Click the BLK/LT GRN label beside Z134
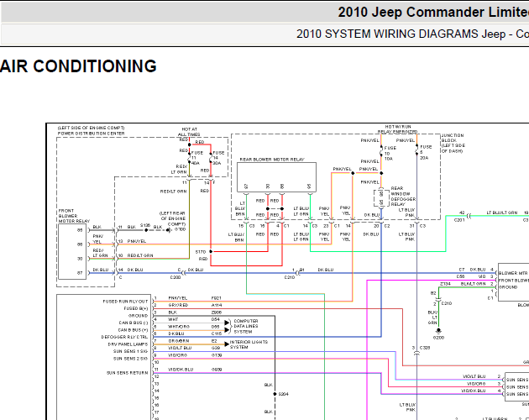529x420 pixels. point(473,284)
